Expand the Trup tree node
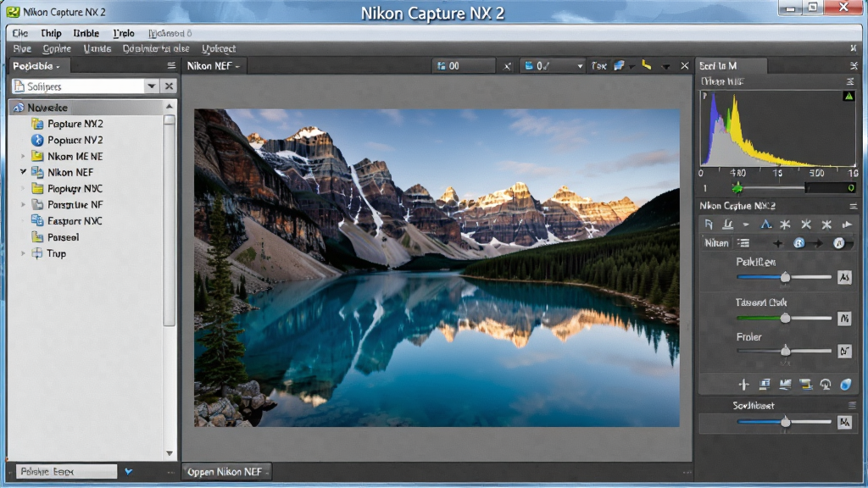This screenshot has width=868, height=488. tap(23, 253)
